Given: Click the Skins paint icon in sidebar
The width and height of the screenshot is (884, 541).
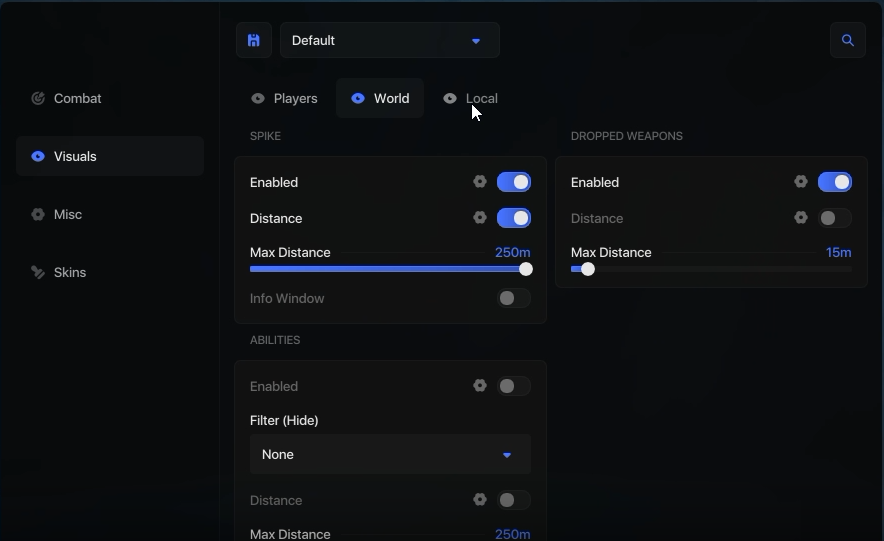Looking at the screenshot, I should [38, 272].
